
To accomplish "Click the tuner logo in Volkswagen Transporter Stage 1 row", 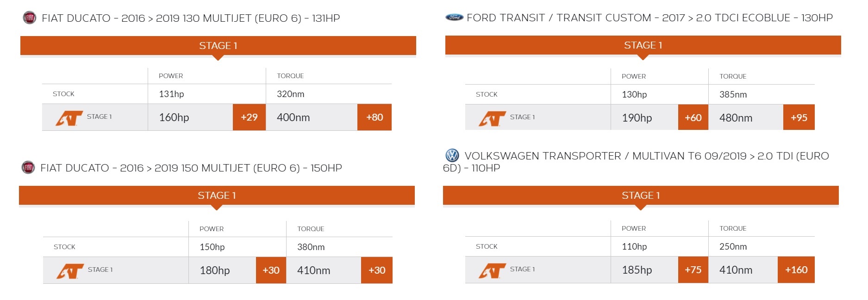I will 493,270.
